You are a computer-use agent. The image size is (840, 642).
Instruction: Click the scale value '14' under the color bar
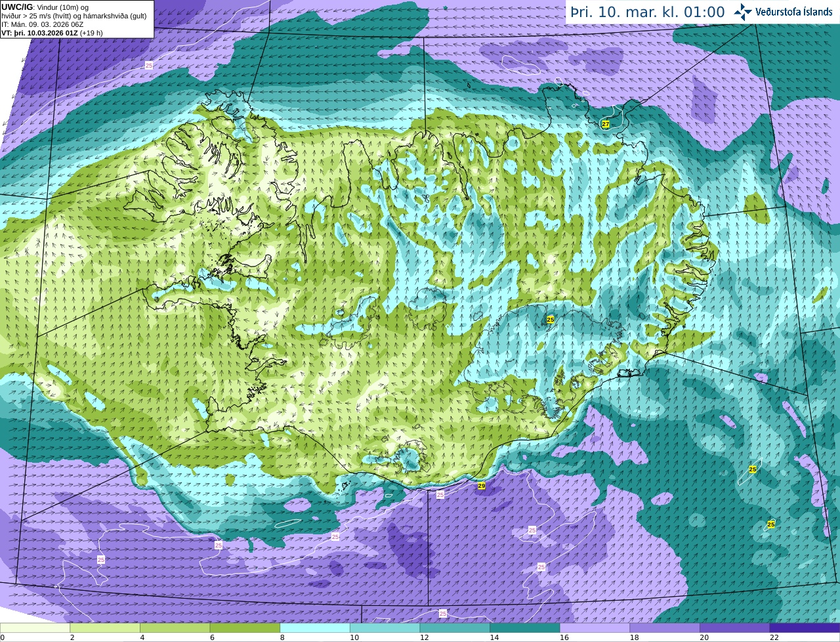click(494, 637)
